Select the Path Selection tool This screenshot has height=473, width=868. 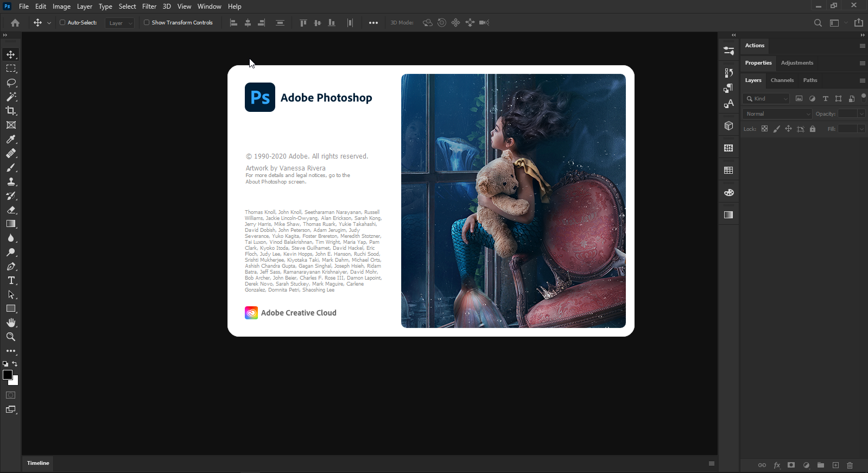click(x=11, y=294)
